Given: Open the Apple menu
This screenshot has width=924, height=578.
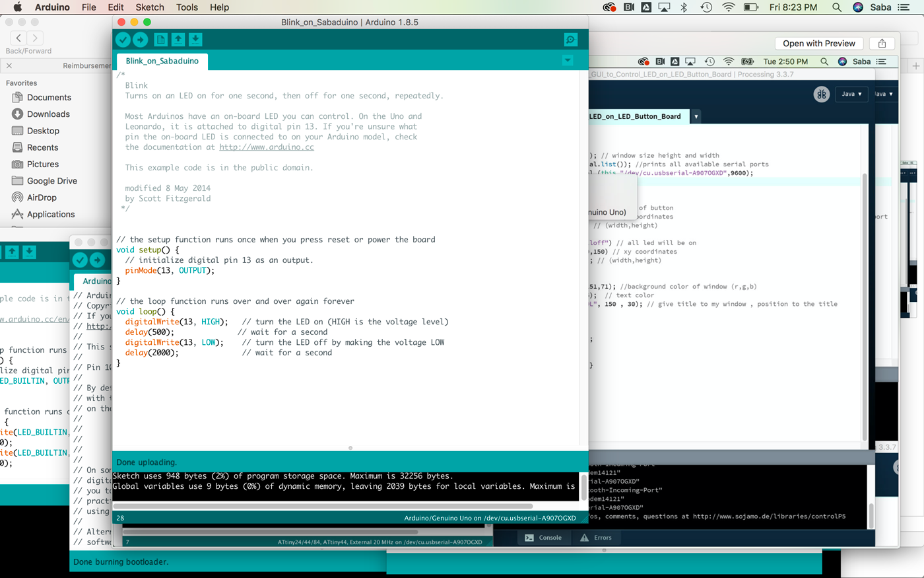Looking at the screenshot, I should (17, 7).
